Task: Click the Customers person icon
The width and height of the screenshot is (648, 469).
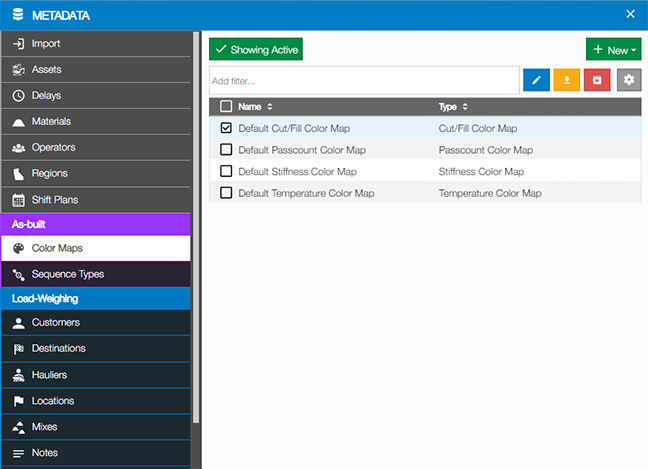Action: coord(18,323)
